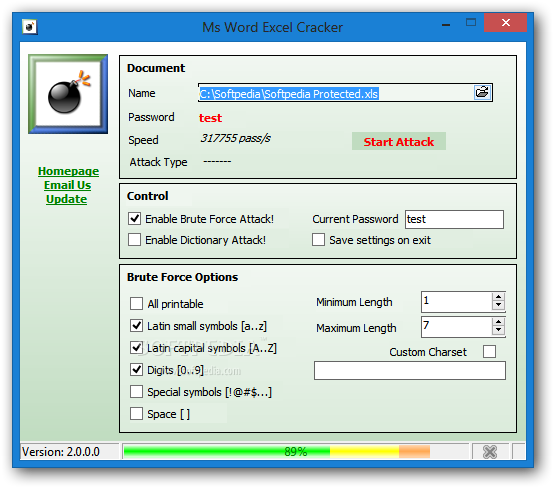Click the 89% progress bar

click(x=295, y=452)
